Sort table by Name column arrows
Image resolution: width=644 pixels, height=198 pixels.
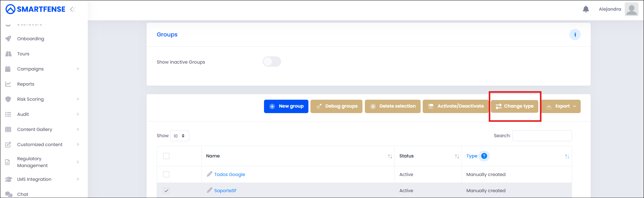tap(390, 156)
